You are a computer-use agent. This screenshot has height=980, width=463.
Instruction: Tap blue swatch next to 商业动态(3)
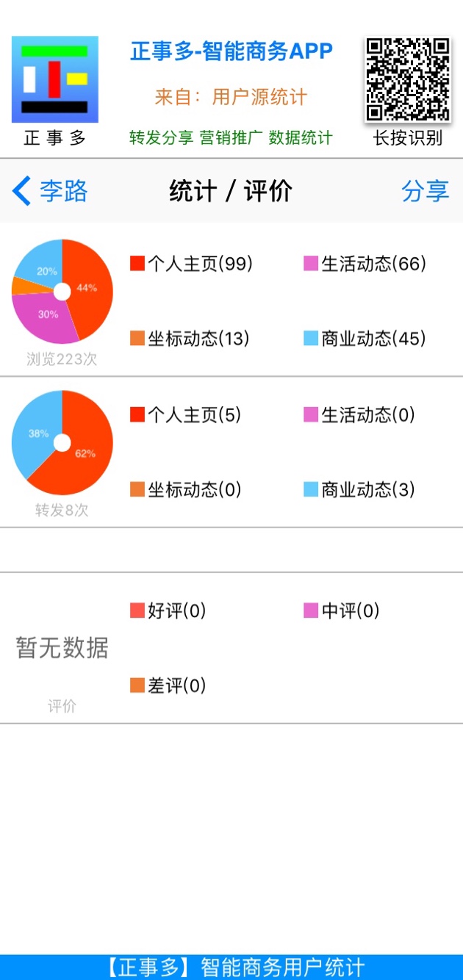[x=311, y=490]
